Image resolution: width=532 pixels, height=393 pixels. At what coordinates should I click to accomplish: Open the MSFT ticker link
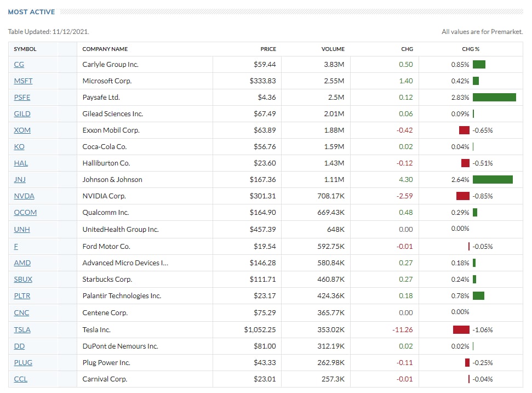coord(23,81)
